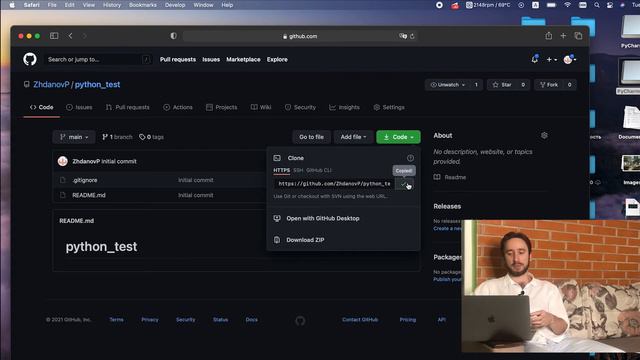This screenshot has height=360, width=640.
Task: Open the Safari share icon
Action: [x=549, y=36]
